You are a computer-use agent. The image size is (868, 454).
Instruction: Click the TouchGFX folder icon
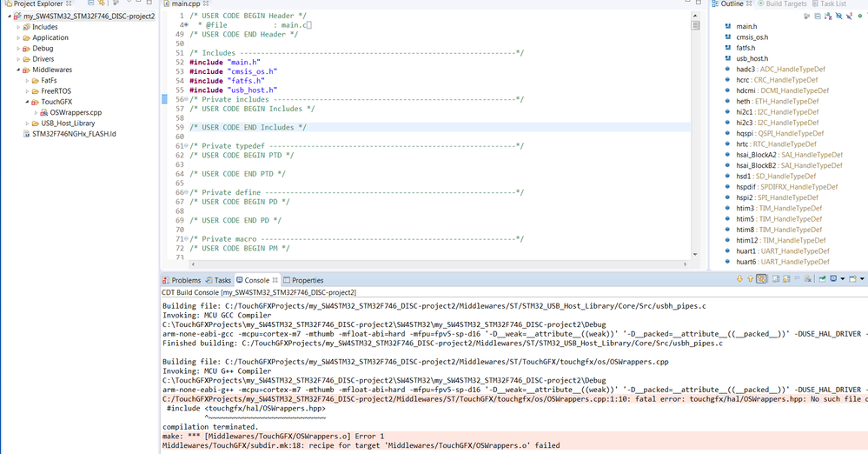(x=35, y=102)
